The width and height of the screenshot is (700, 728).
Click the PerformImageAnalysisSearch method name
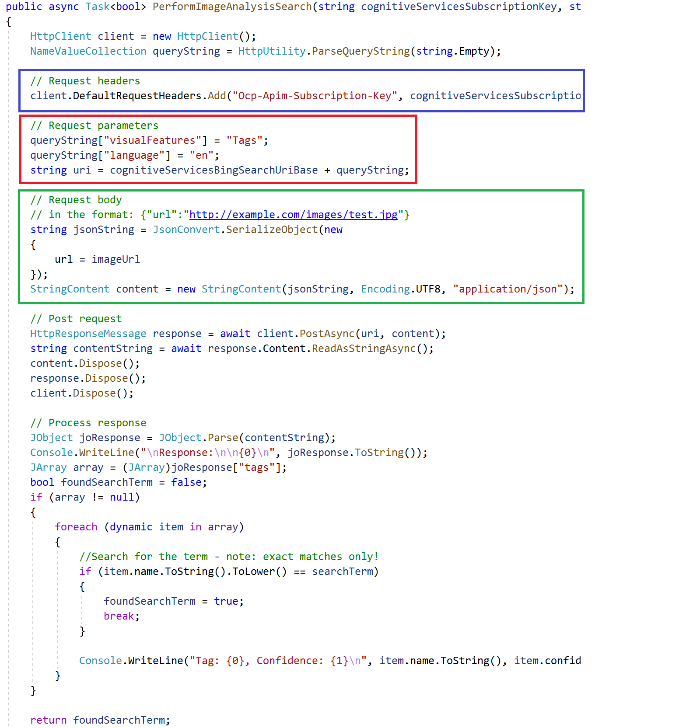point(232,7)
